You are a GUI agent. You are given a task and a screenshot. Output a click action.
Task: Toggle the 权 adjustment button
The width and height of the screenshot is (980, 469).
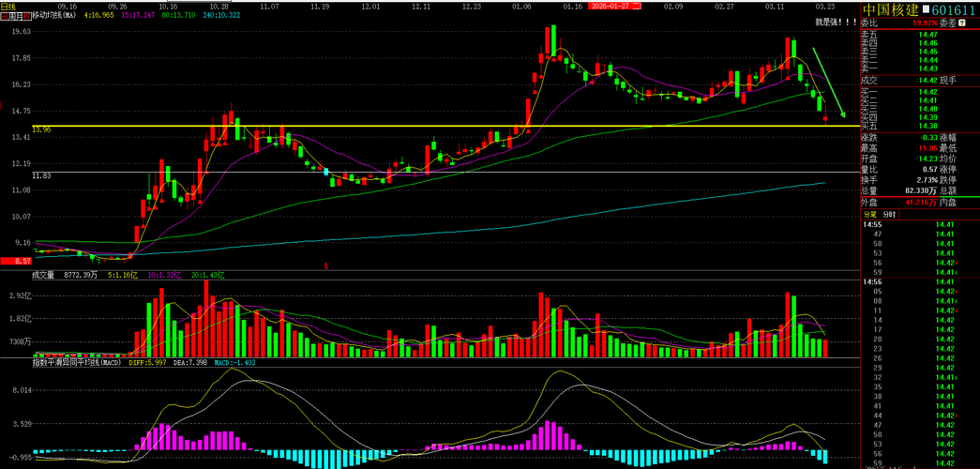[27, 16]
